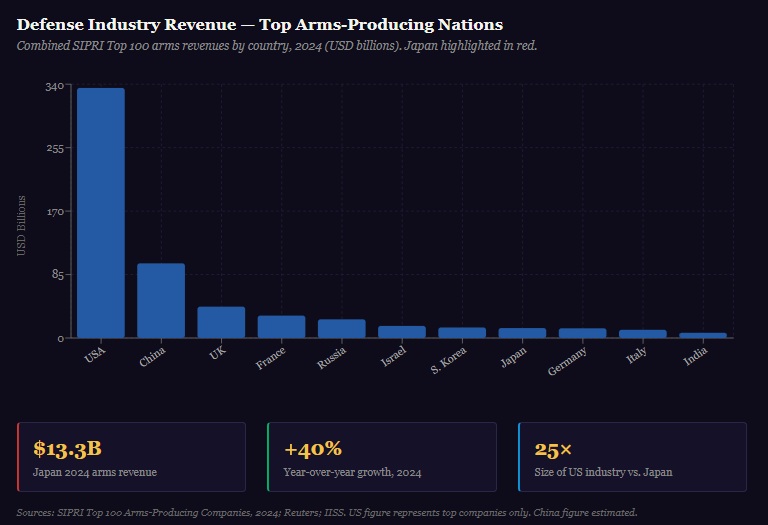Click the Defense Industry Revenue chart title
This screenshot has height=525, width=768.
click(260, 24)
